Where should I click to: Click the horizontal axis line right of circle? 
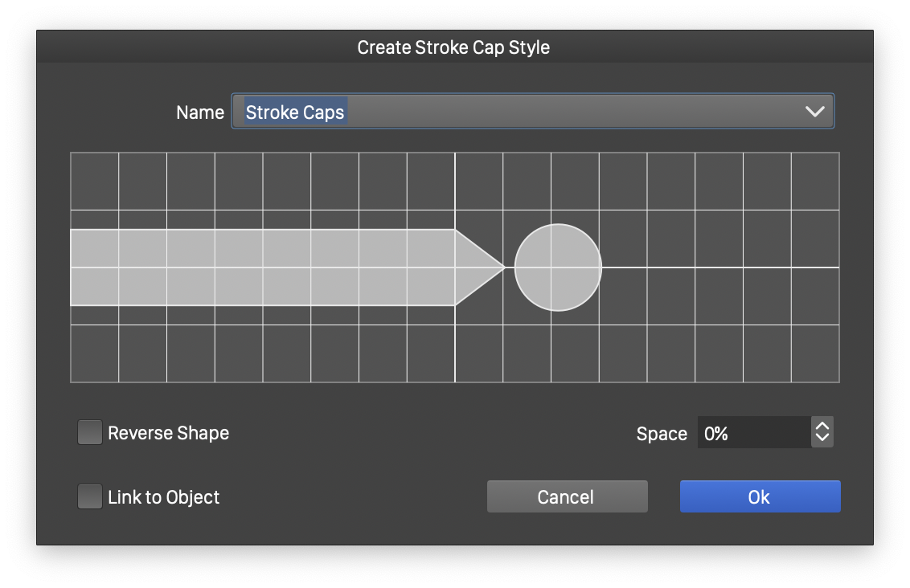click(x=719, y=267)
